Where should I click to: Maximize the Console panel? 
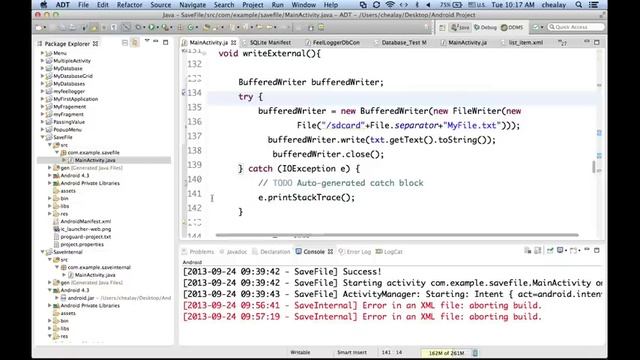point(597,251)
